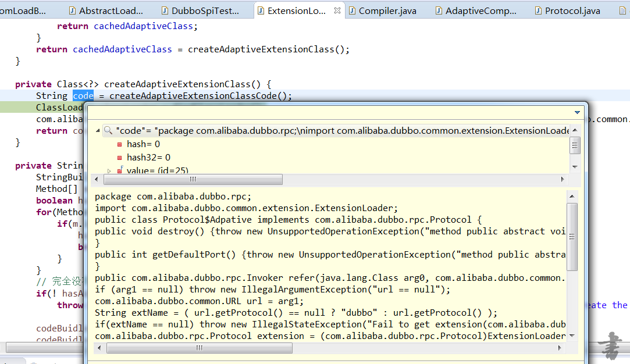The image size is (630, 364).
Task: Click the red field icon next to hash32= 0
Action: [119, 158]
